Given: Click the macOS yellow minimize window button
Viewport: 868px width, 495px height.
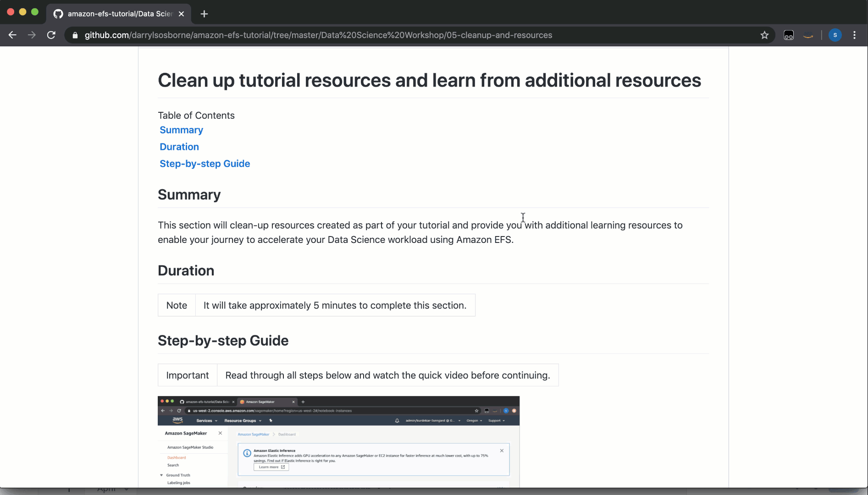Looking at the screenshot, I should (22, 12).
